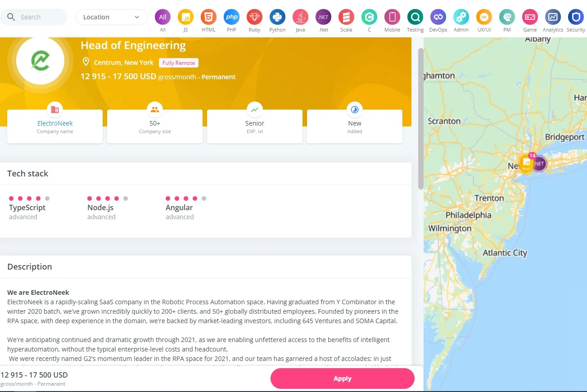This screenshot has width=587, height=392.
Task: Filter jobs by Analytics category
Action: tap(553, 17)
